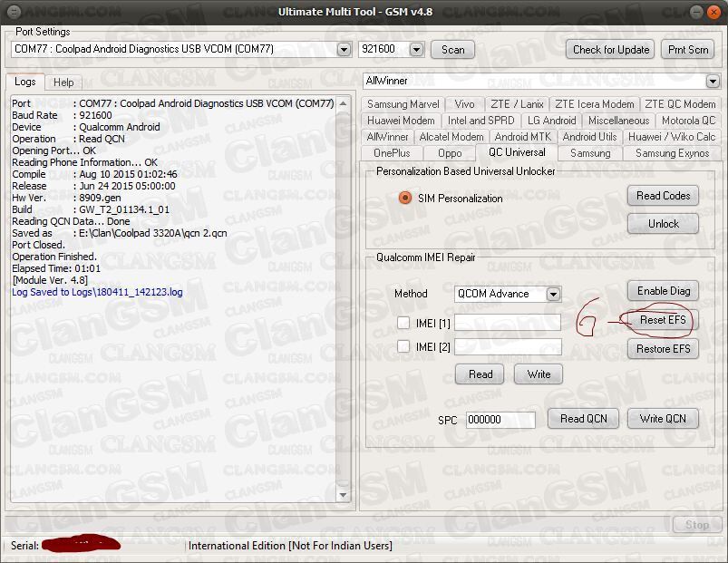This screenshot has width=728, height=563.
Task: Click the 'Hw Ver. : 8909.gen' log line
Action: (x=66, y=198)
